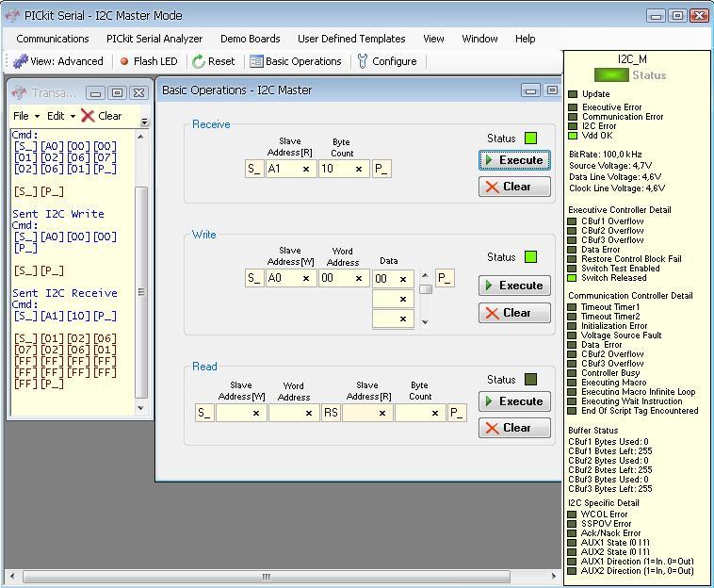Click the Executive Error indicator box
Image resolution: width=714 pixels, height=588 pixels.
tap(573, 107)
